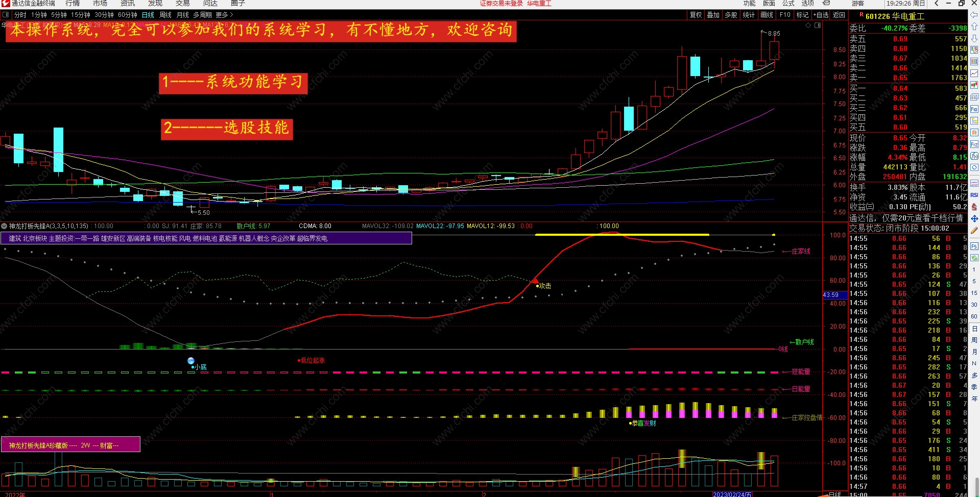Open the intraday line chart icon in sidebar

pos(974,73)
